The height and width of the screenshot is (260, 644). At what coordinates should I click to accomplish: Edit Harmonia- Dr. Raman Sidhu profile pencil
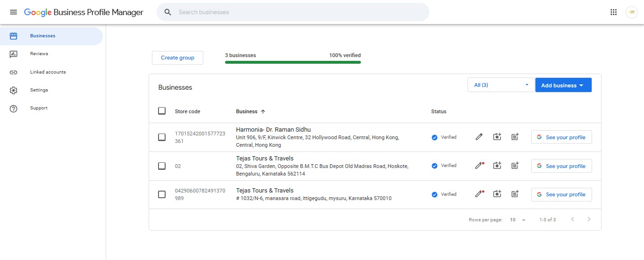pos(479,137)
